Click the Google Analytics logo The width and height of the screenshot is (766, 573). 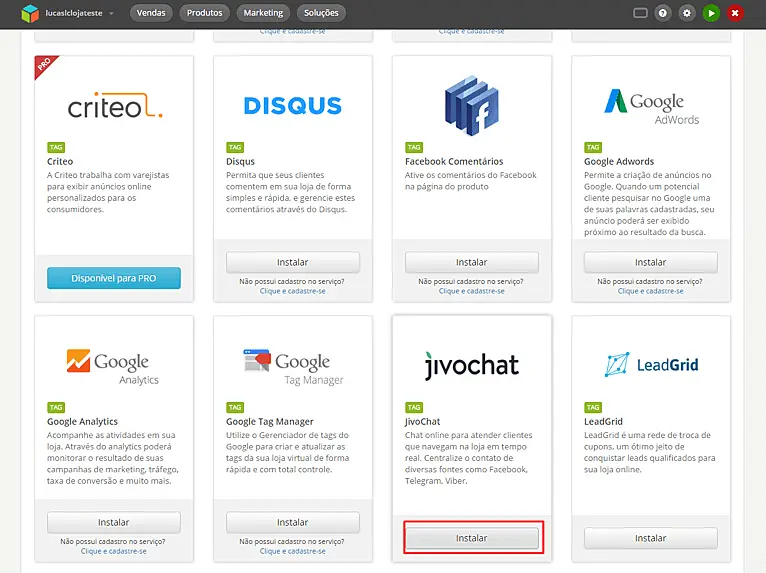[114, 365]
